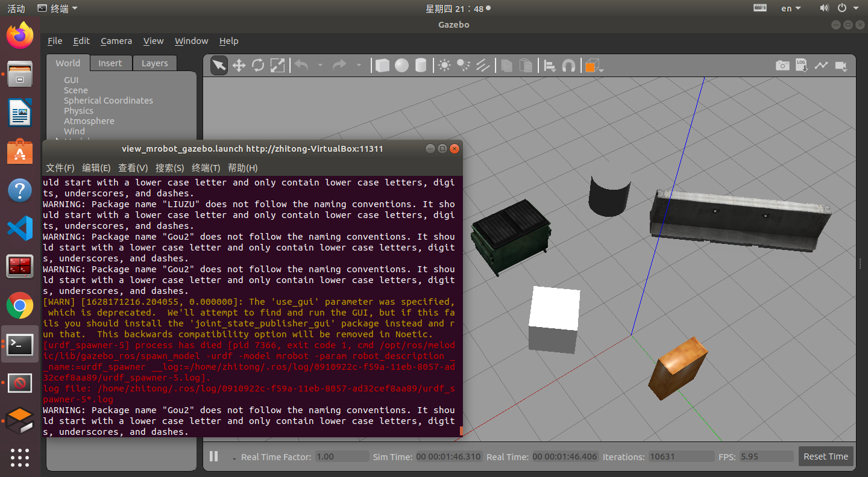Open terminal 搜索(S) menu
The image size is (868, 477).
coord(170,168)
